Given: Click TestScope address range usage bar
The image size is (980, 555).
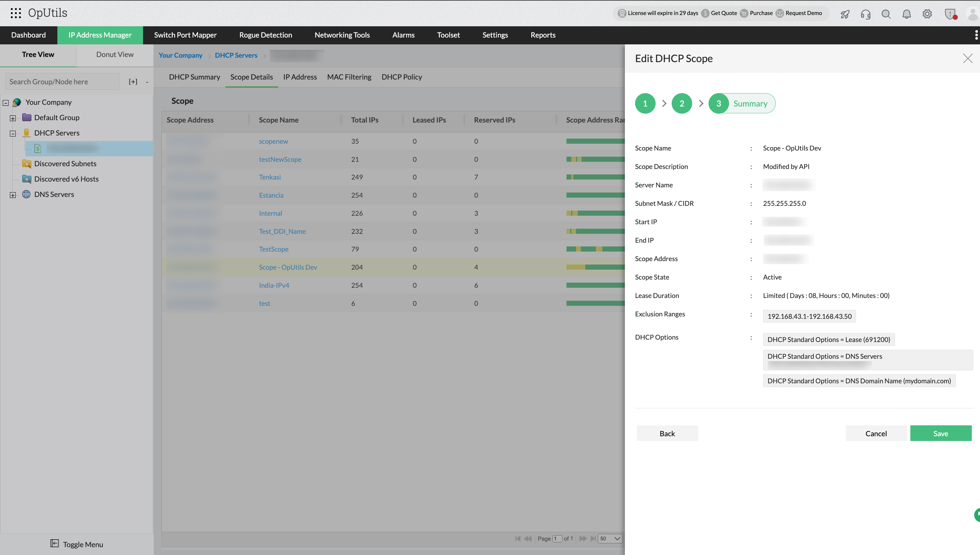Looking at the screenshot, I should [x=595, y=249].
